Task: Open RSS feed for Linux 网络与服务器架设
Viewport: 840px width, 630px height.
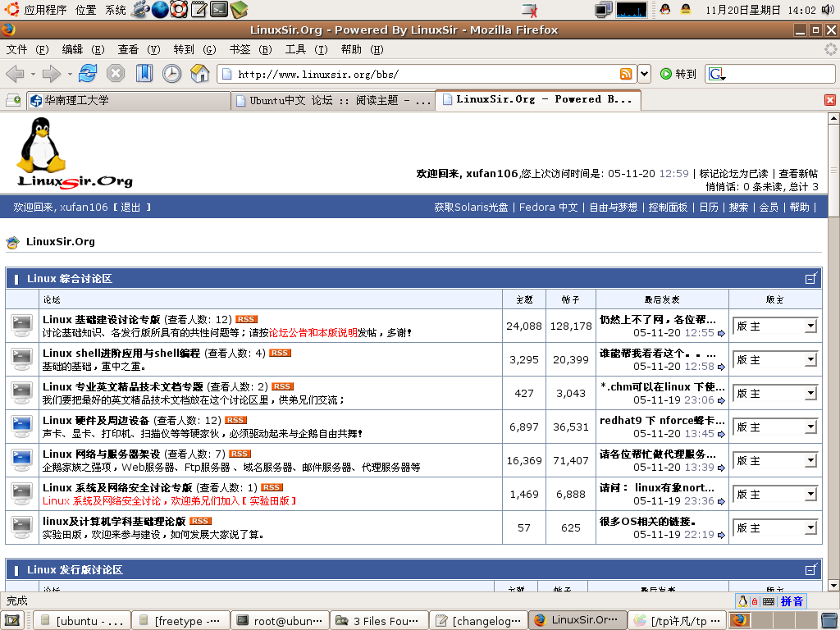Action: point(240,454)
